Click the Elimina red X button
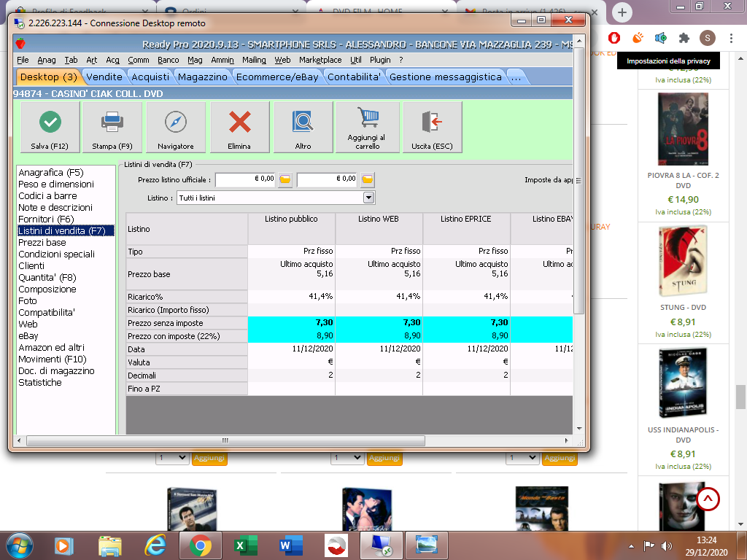The width and height of the screenshot is (747, 560). pos(239,127)
